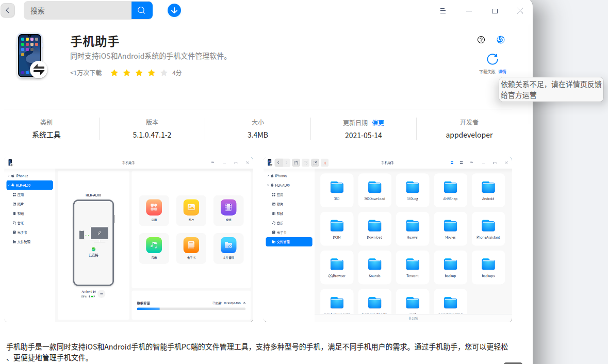Retry download with the circular refresh icon
Viewport: 608px width, 364px height.
click(x=492, y=59)
